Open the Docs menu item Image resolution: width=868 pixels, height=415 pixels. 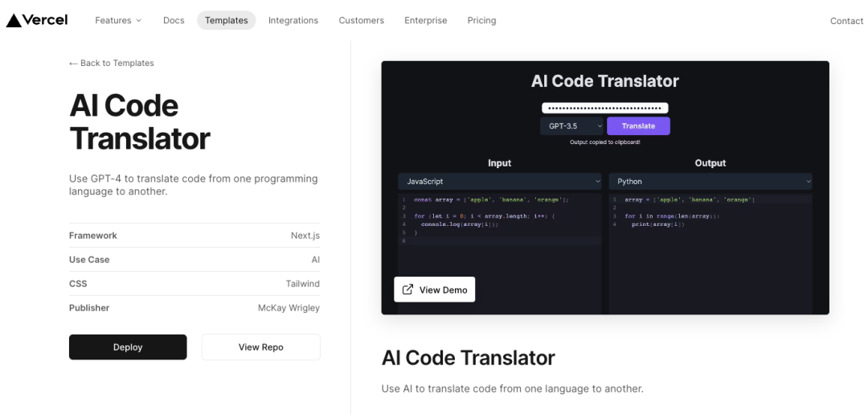pos(174,21)
